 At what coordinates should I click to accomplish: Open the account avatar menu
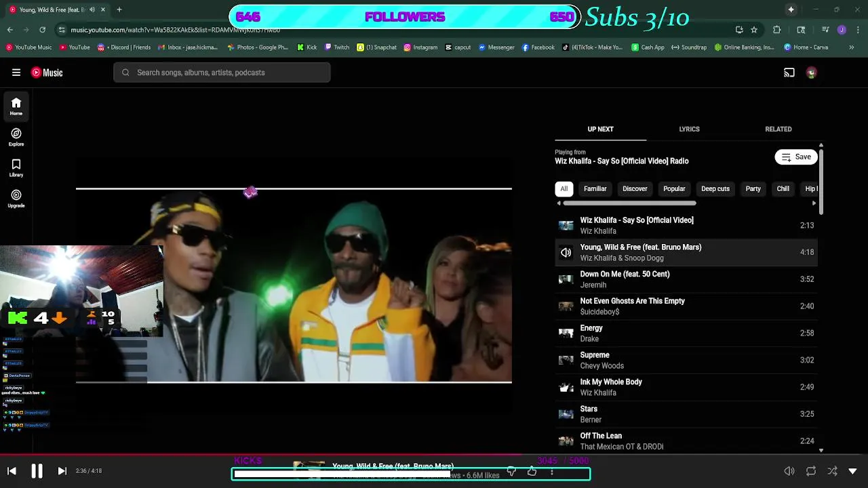click(811, 73)
